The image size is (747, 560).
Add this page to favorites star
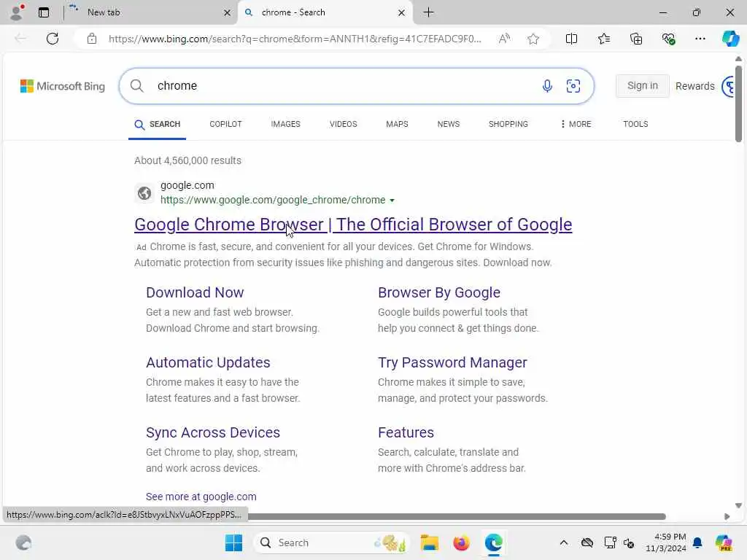point(533,39)
